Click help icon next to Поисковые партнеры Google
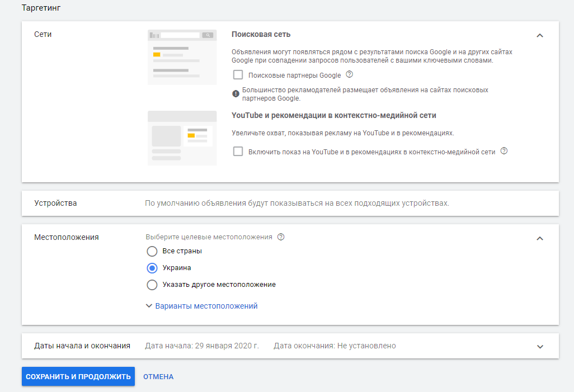The width and height of the screenshot is (574, 392). click(350, 74)
